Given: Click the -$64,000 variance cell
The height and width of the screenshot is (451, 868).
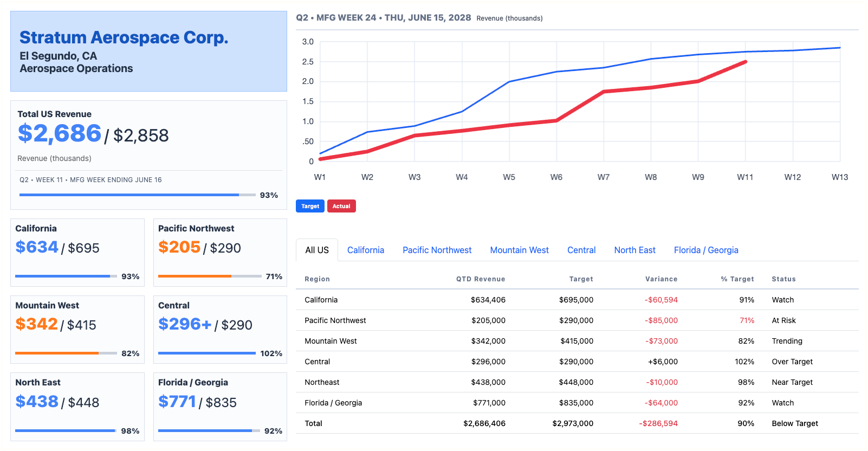Looking at the screenshot, I should coord(661,403).
